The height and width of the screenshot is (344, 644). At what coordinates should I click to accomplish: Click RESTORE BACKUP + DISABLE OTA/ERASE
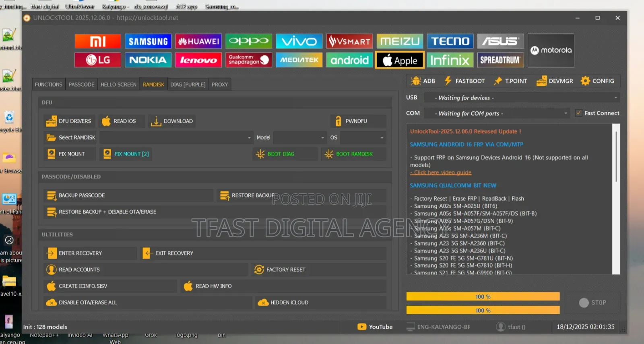tap(215, 212)
